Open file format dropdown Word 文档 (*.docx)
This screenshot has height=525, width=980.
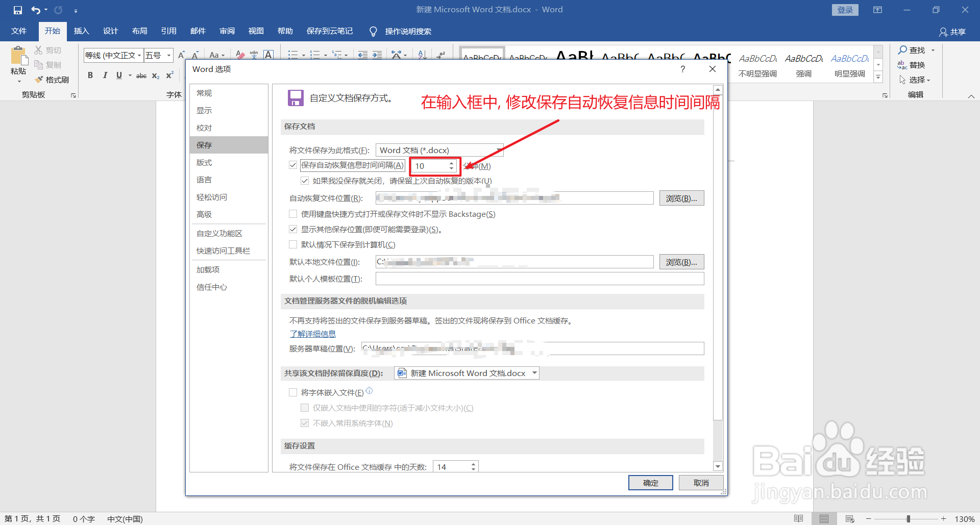pos(439,150)
